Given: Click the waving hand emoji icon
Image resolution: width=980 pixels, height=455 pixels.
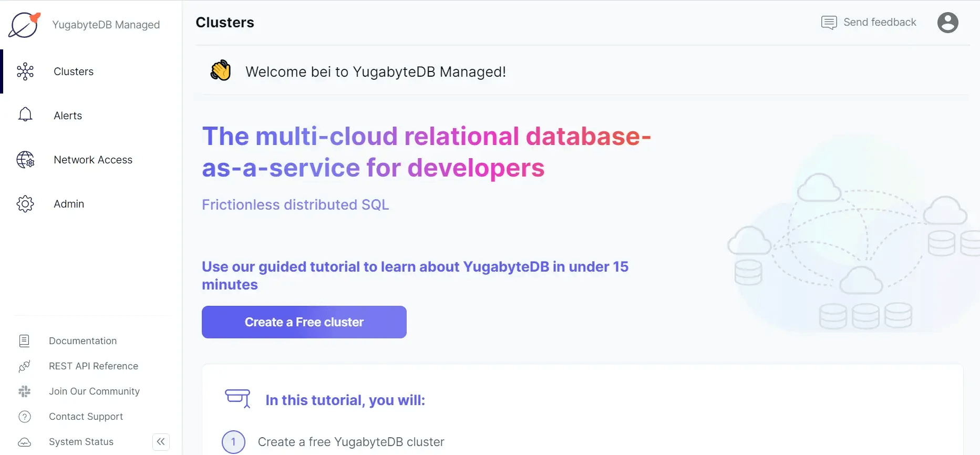Looking at the screenshot, I should click(x=221, y=70).
